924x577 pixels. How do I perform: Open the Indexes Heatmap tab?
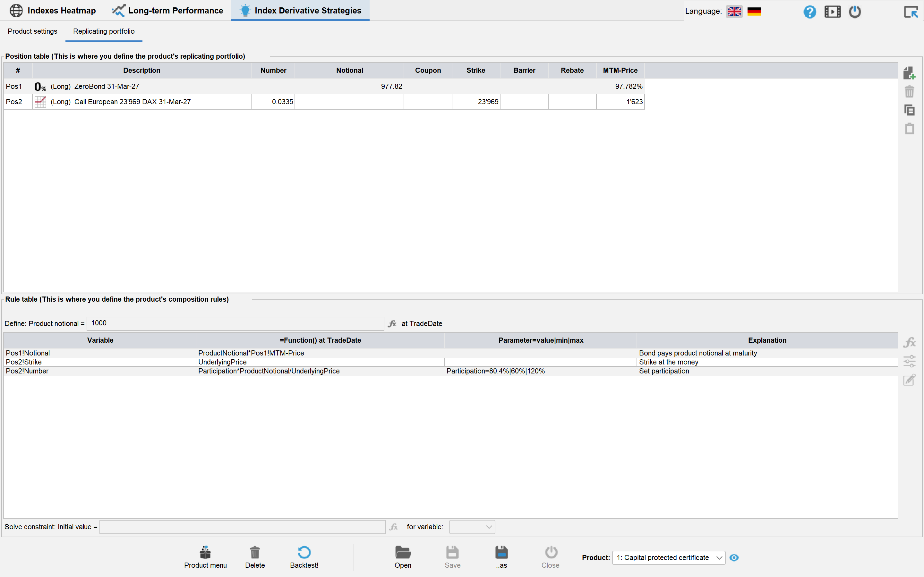[53, 11]
